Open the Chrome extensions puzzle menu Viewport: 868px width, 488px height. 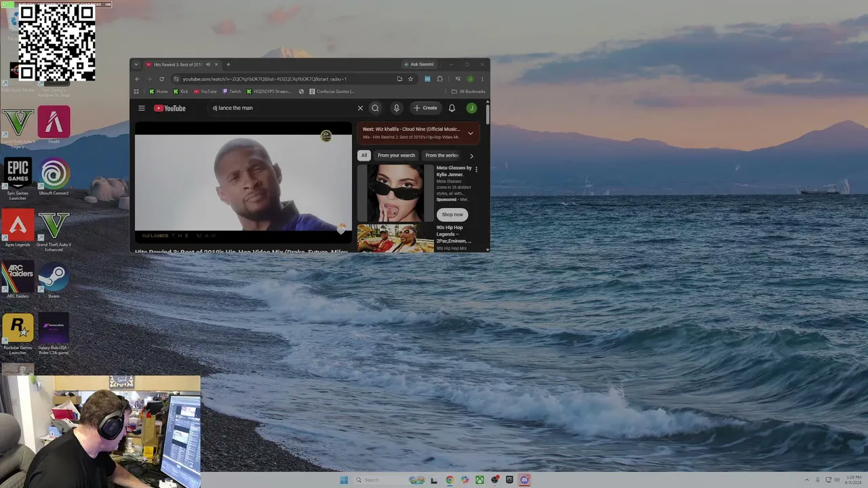439,79
